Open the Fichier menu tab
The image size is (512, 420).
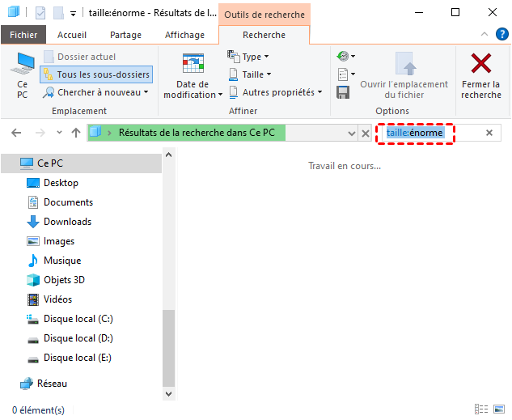(x=23, y=35)
